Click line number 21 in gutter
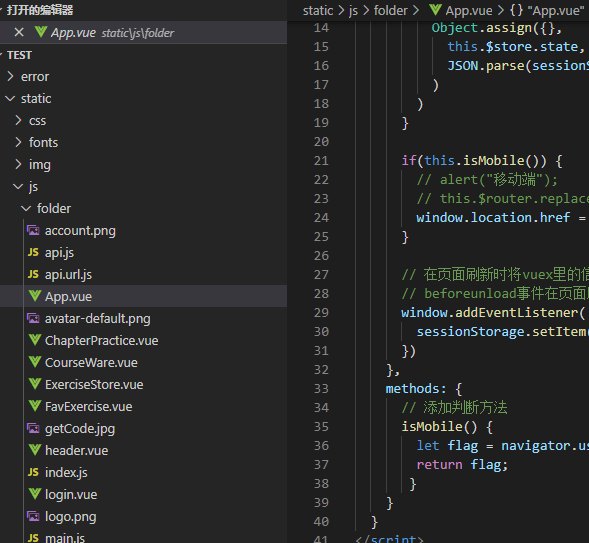589x543 pixels. click(321, 161)
